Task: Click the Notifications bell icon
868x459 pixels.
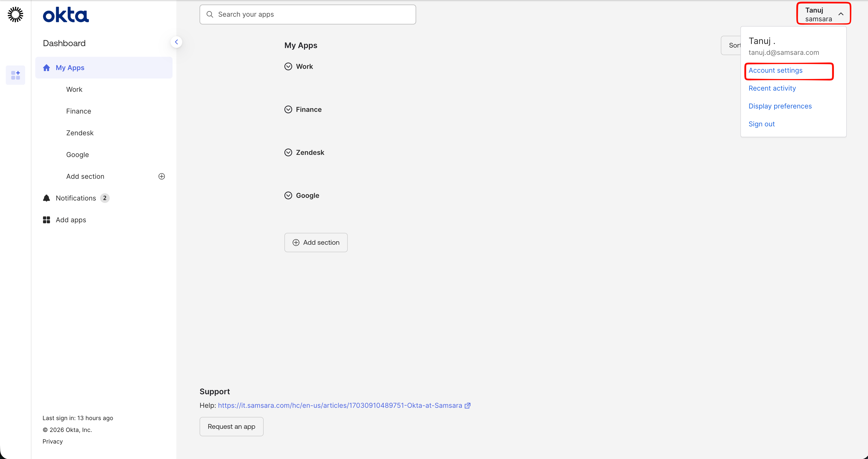Action: point(46,198)
